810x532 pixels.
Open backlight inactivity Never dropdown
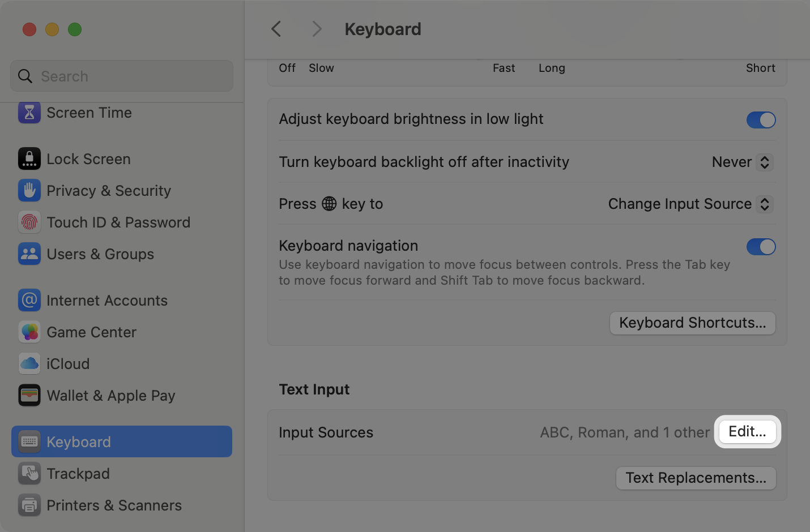point(743,162)
